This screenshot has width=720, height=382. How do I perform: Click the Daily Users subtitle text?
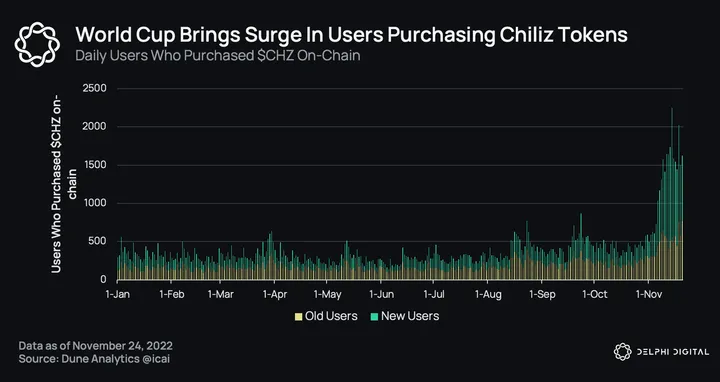pos(218,56)
